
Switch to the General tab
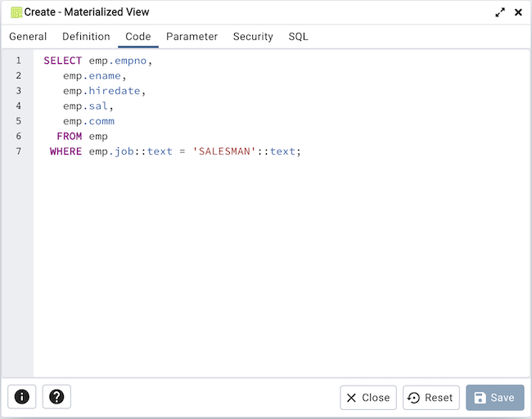point(28,37)
